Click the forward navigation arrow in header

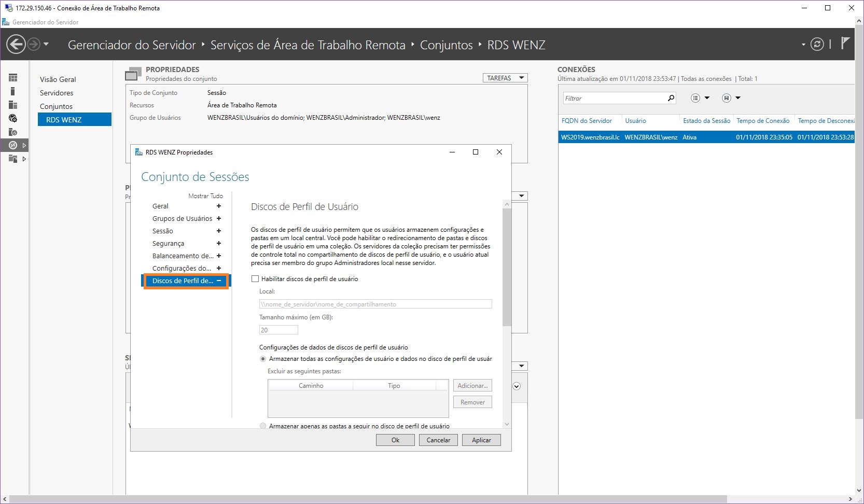click(34, 44)
